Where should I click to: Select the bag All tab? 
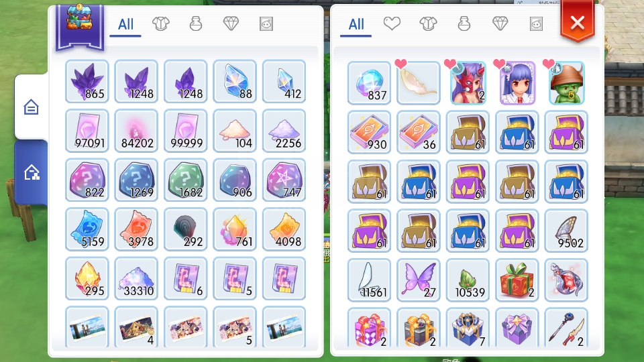tap(356, 25)
